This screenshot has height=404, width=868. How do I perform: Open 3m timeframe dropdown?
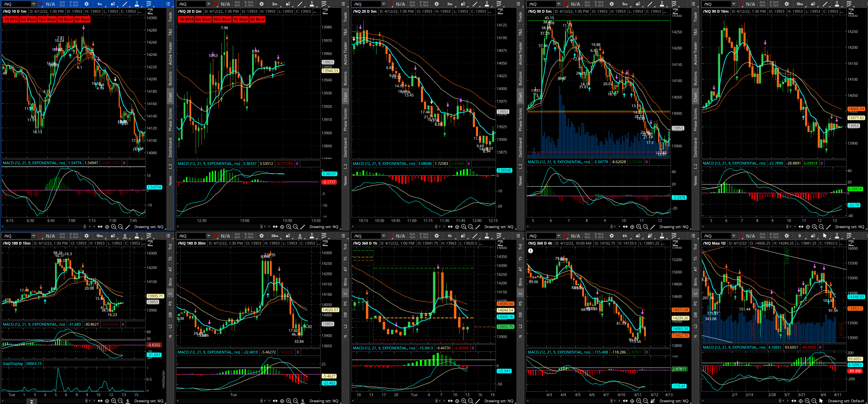(x=449, y=4)
